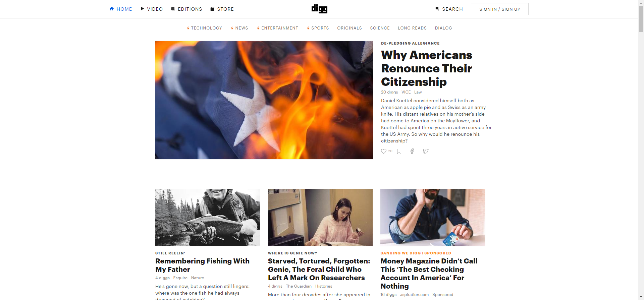Click the Digg logo
This screenshot has width=644, height=300.
pos(319,9)
